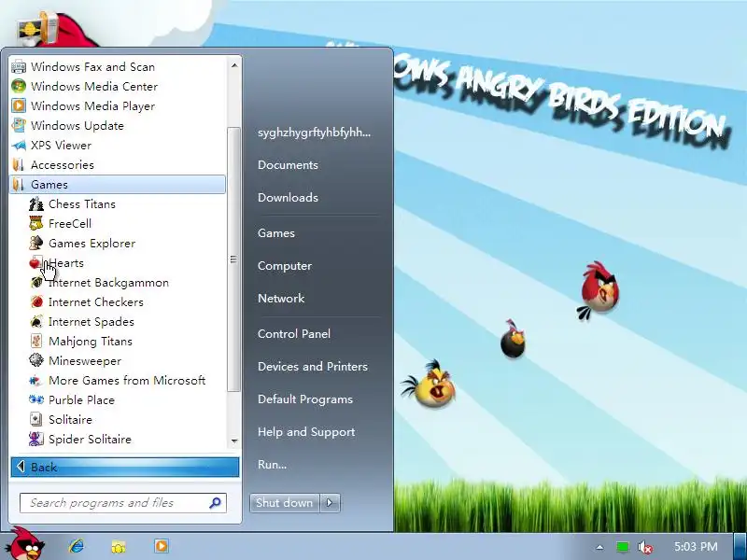
Task: Click the programs list scroll-up arrow
Action: [x=234, y=65]
